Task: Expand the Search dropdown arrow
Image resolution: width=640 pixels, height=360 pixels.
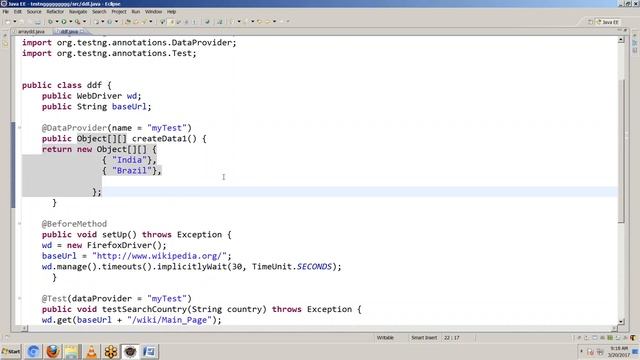Action: click(x=151, y=22)
